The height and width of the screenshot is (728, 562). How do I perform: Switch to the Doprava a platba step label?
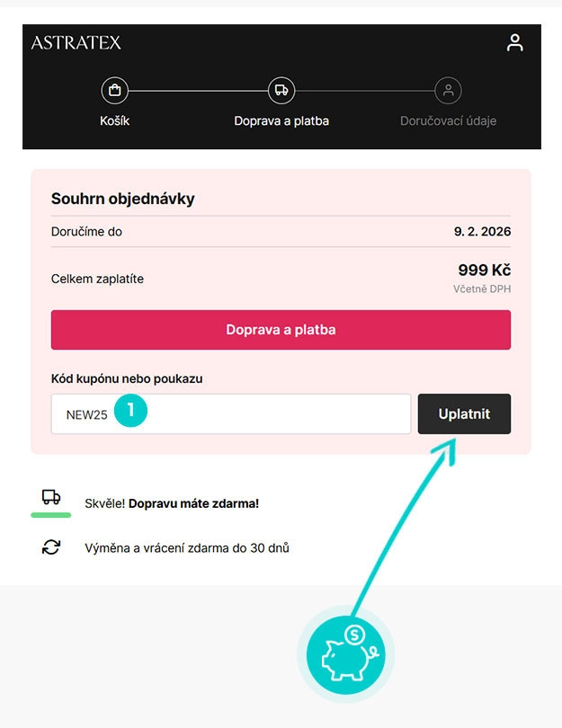coord(281,120)
